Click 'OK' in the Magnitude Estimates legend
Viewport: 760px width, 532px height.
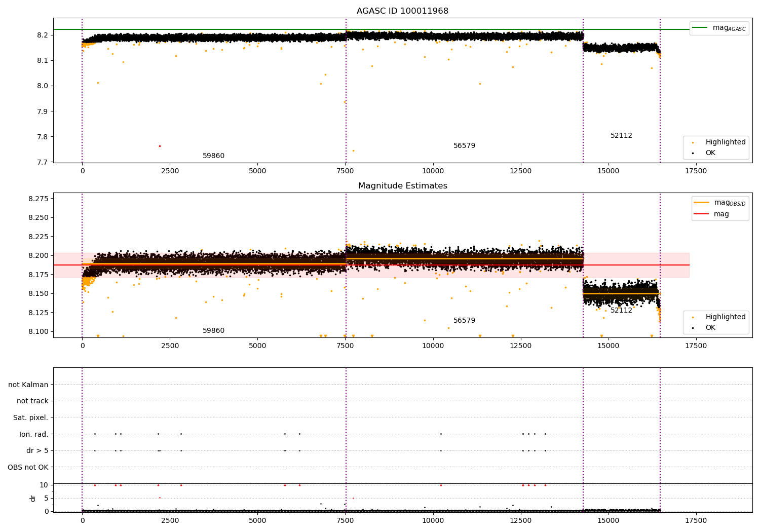[710, 327]
